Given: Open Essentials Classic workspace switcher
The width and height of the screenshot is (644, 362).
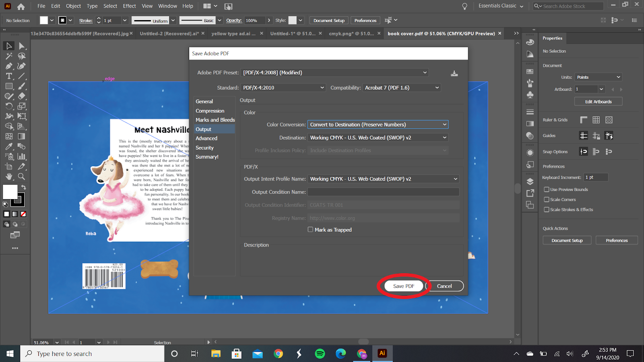Looking at the screenshot, I should pyautogui.click(x=501, y=6).
